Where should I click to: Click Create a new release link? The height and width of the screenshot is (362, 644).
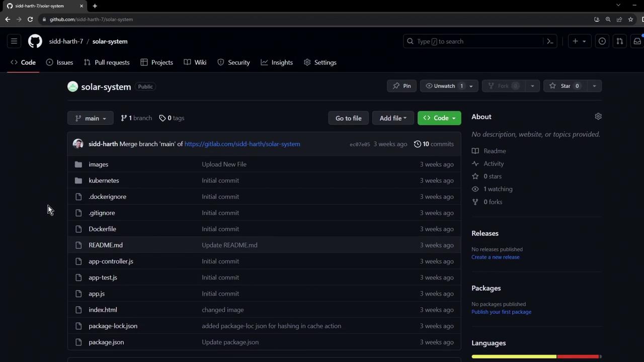point(496,257)
